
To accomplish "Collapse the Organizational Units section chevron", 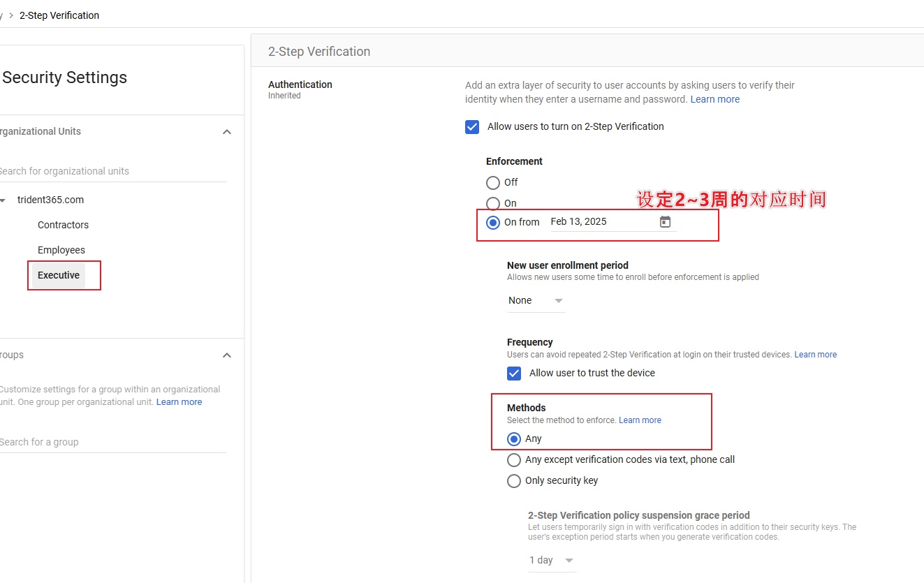I will 227,132.
